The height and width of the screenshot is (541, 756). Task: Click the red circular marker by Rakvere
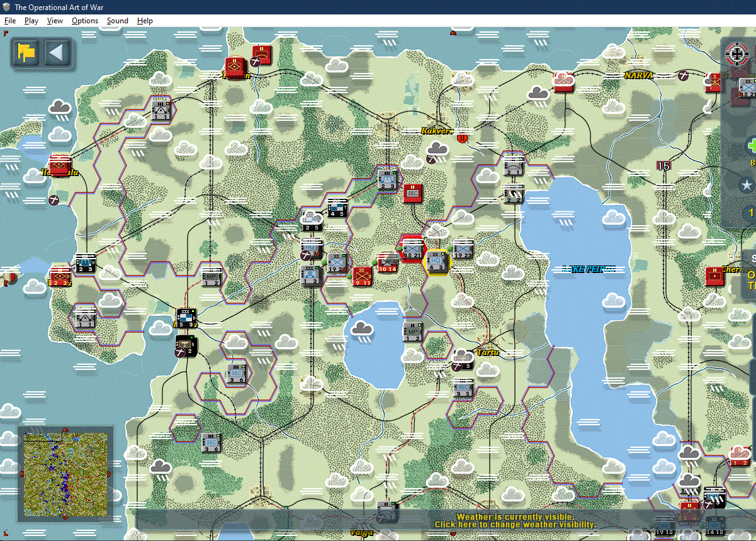click(463, 137)
